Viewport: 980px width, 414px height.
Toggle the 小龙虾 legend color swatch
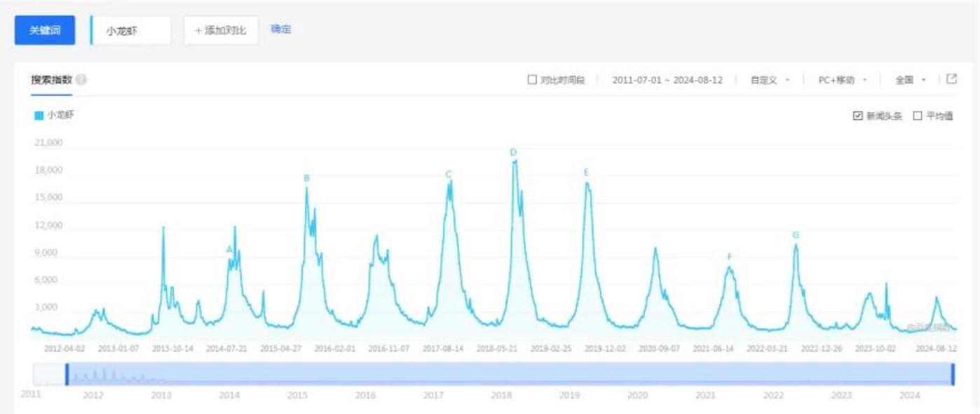[x=39, y=116]
